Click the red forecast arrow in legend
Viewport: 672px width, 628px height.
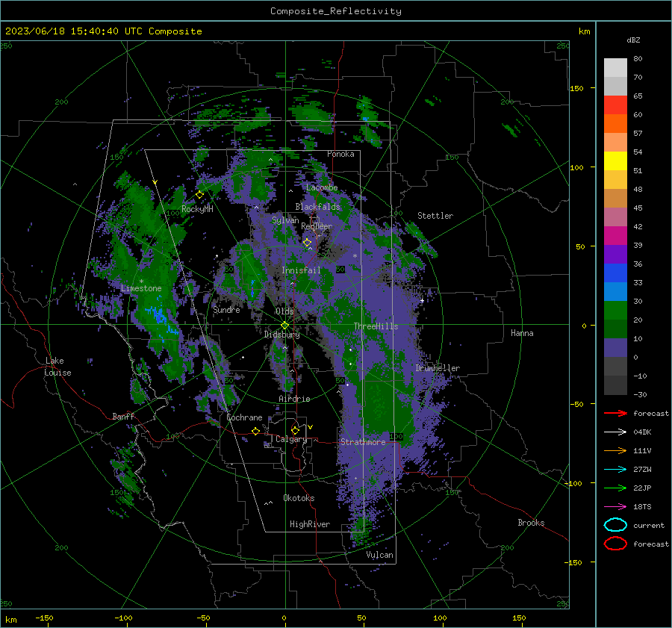tap(615, 413)
